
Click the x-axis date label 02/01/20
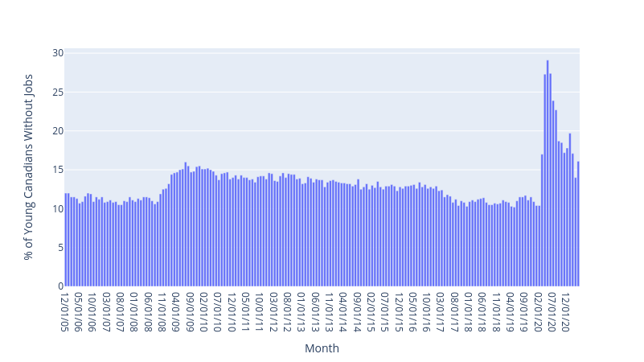pos(539,312)
